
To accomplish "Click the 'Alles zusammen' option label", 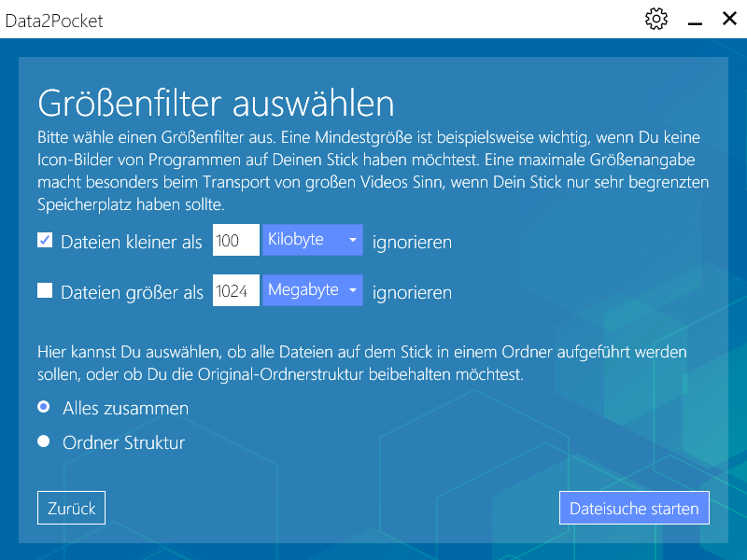I will click(x=125, y=409).
